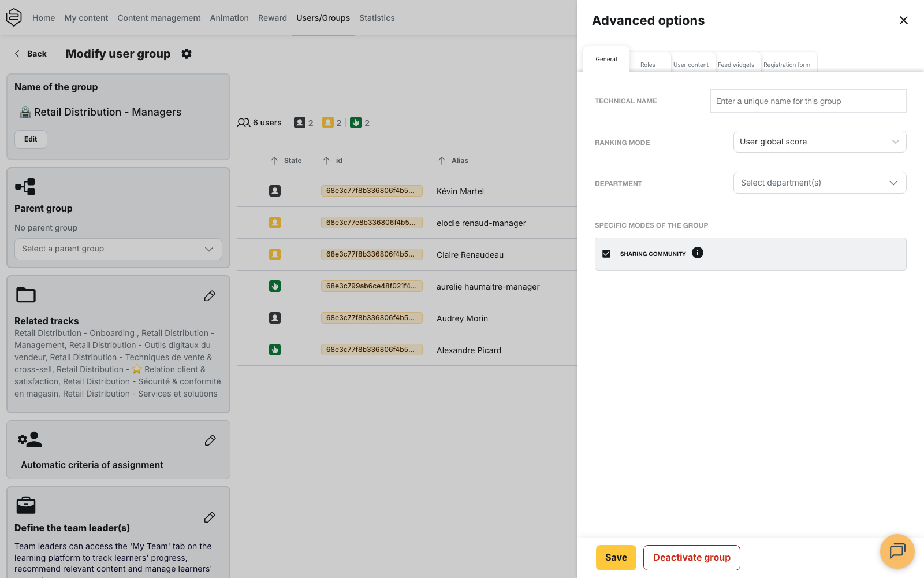Open the Select a parent group dropdown
The width and height of the screenshot is (924, 578).
[118, 249]
